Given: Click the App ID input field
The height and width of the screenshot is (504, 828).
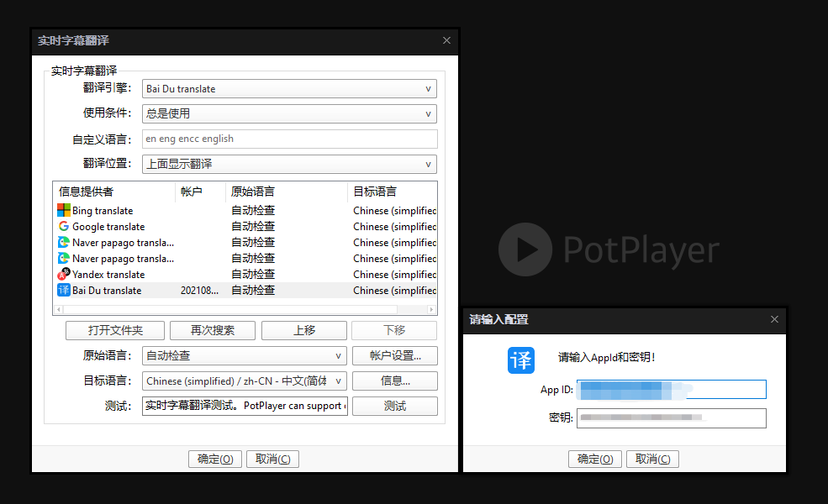Looking at the screenshot, I should click(x=671, y=390).
